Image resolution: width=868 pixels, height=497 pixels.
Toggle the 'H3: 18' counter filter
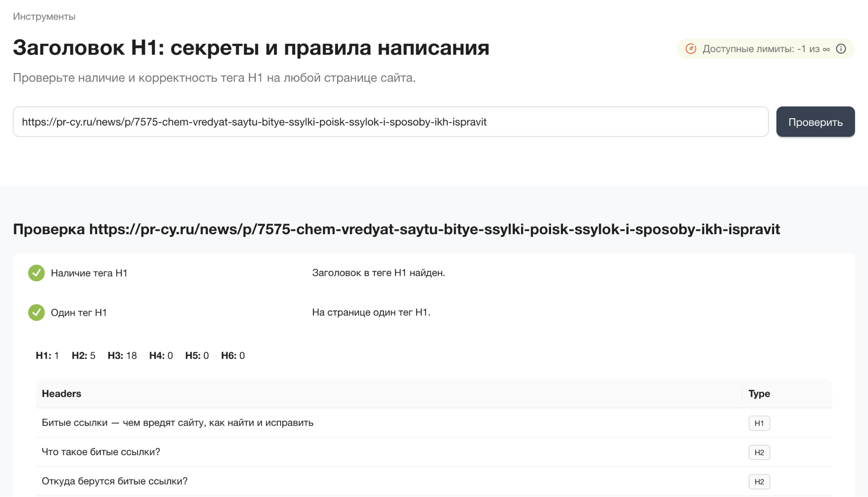click(122, 355)
